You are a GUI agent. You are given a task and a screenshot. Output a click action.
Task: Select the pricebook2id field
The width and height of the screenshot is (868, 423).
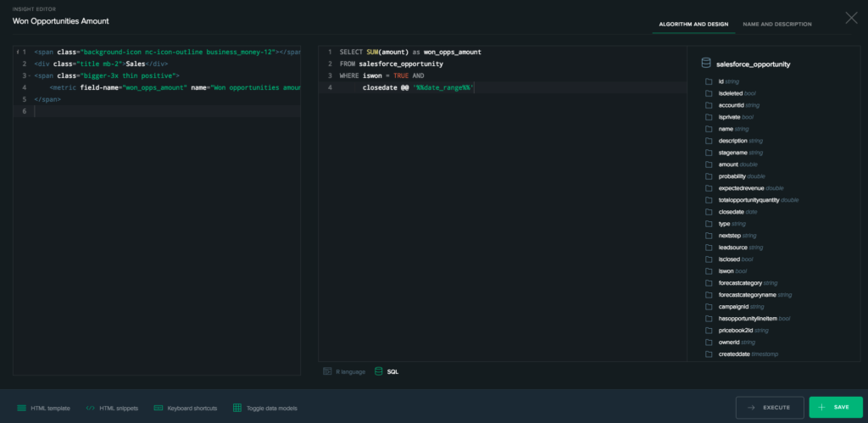coord(743,331)
